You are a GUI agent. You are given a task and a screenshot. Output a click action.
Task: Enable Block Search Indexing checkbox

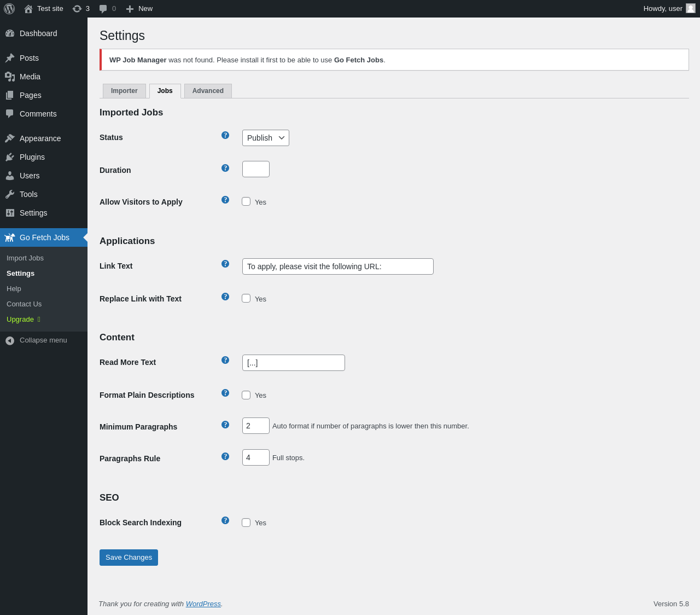point(246,523)
